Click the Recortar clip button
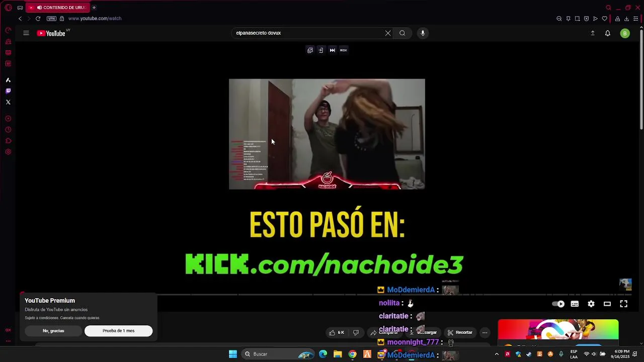The height and width of the screenshot is (362, 644). (460, 332)
